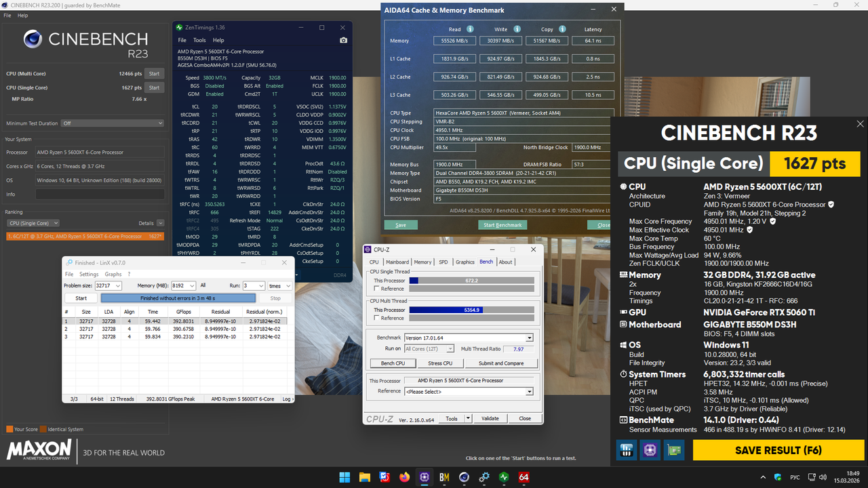Open the LinX Graphs menu

pyautogui.click(x=113, y=274)
